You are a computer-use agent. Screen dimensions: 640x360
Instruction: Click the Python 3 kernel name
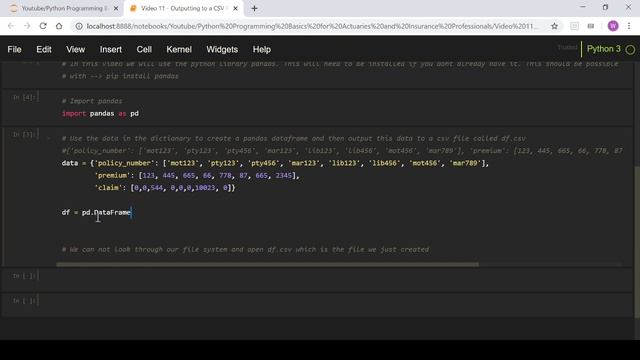coord(604,49)
